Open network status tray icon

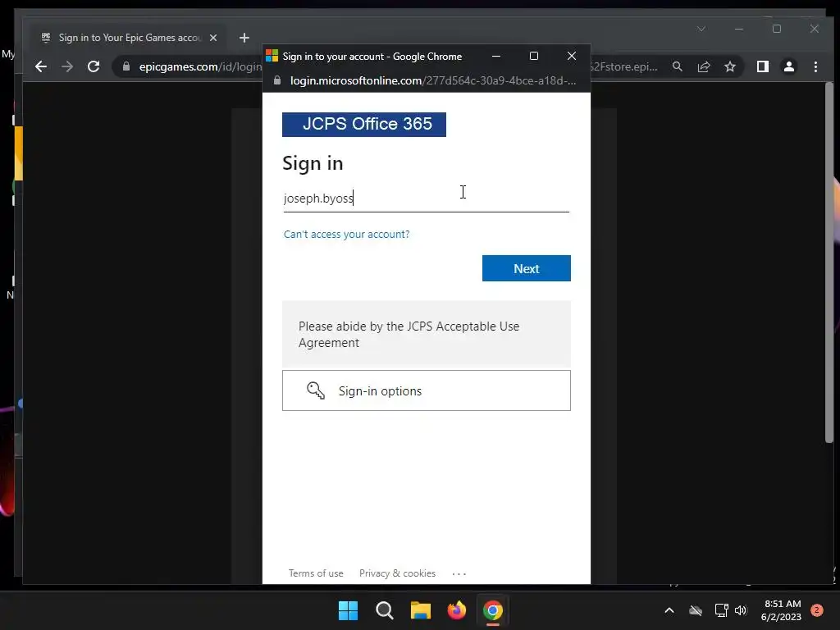coord(721,610)
